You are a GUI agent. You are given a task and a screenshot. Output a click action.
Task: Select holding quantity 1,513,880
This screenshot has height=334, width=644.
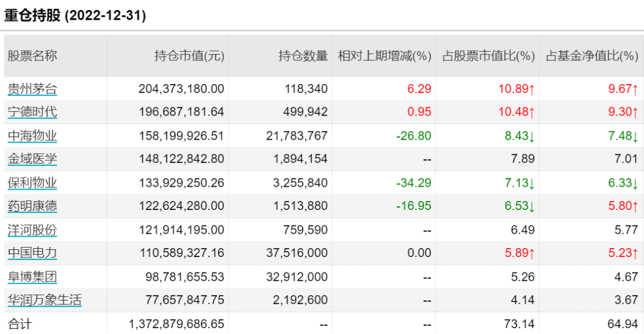coord(301,206)
